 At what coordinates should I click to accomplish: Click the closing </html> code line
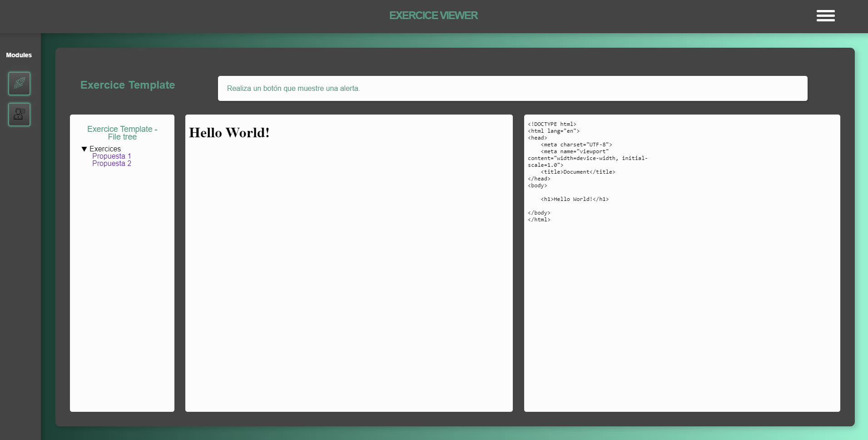(x=539, y=220)
